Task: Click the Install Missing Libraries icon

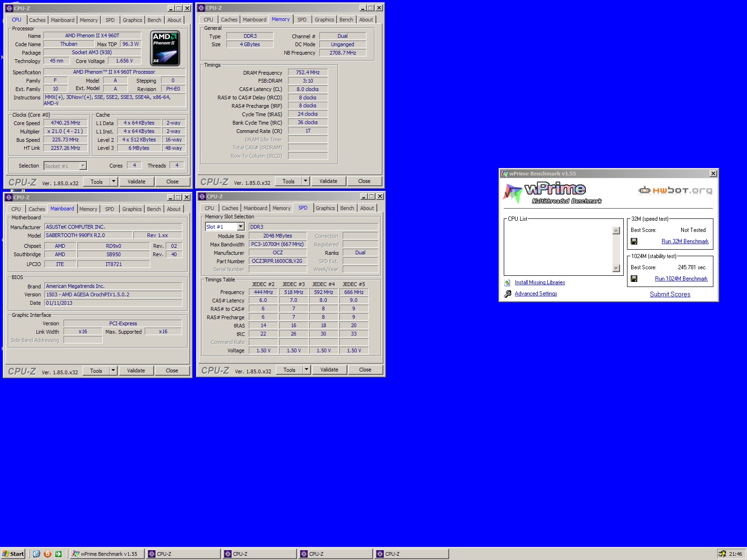Action: click(507, 282)
